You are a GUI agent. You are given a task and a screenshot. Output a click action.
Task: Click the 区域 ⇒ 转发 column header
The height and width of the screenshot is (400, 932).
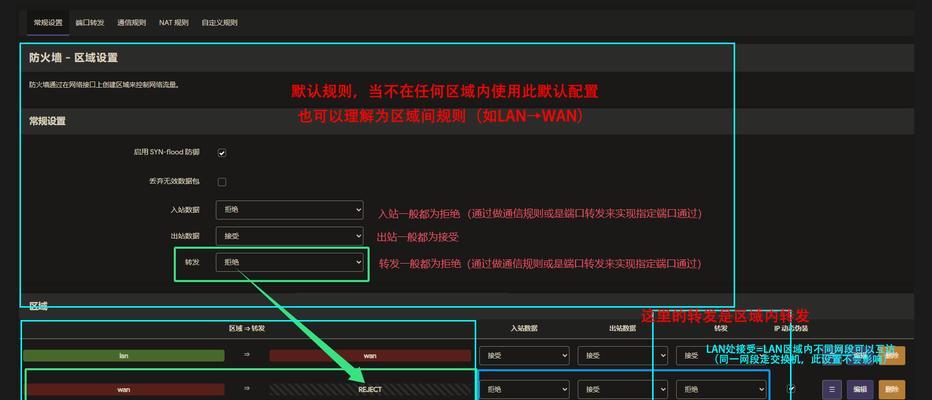pos(247,328)
